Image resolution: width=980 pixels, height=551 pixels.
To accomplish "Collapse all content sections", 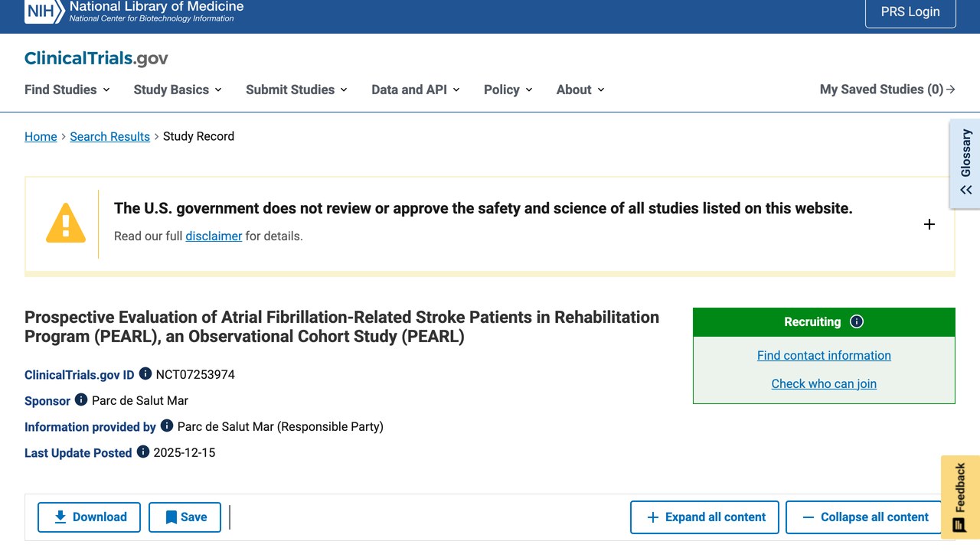I will click(x=864, y=517).
